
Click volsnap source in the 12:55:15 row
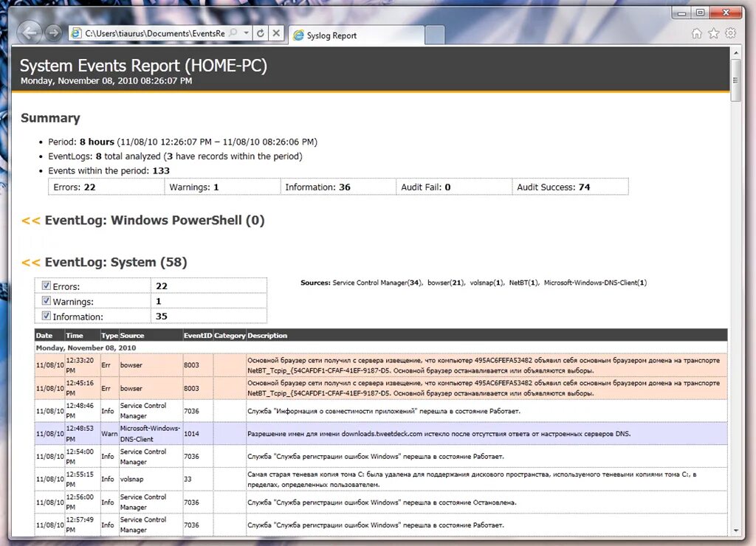[131, 479]
